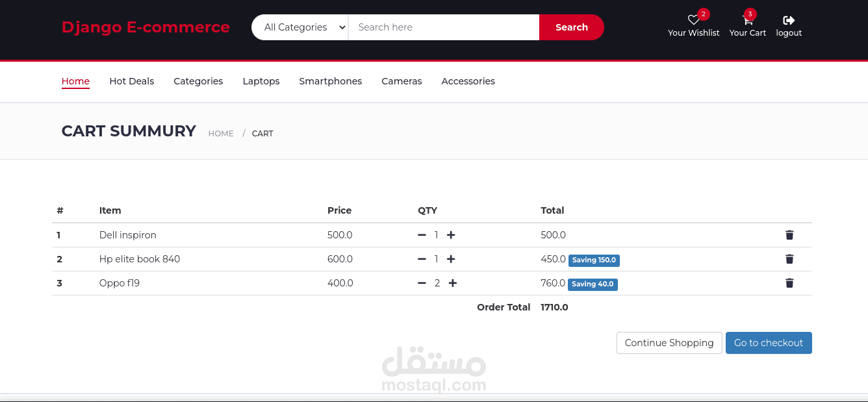Click the 760.0 total for Oppo f19
This screenshot has height=402, width=868.
[x=553, y=283]
